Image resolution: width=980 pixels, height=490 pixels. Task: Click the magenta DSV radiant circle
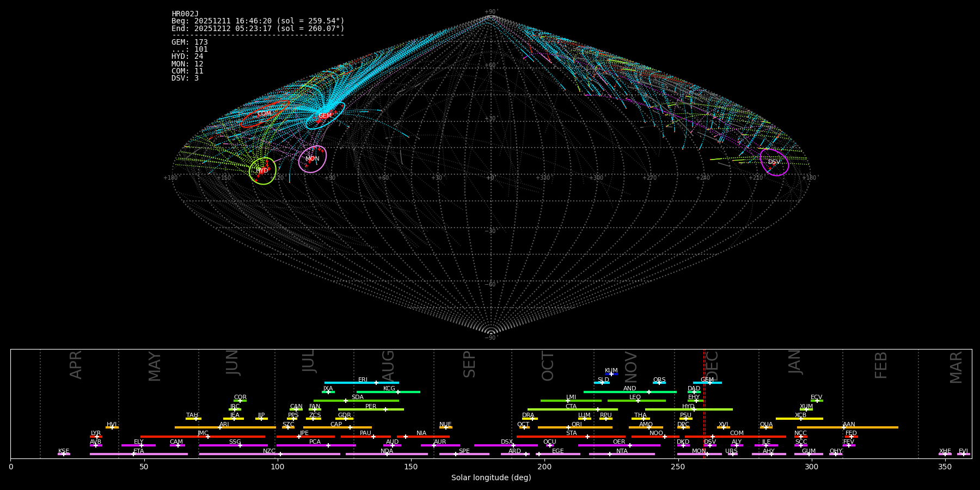point(774,162)
